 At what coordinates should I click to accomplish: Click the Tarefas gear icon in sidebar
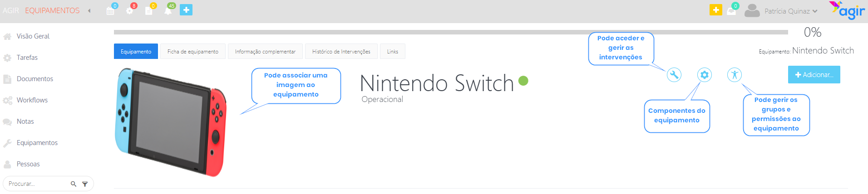pos(7,58)
